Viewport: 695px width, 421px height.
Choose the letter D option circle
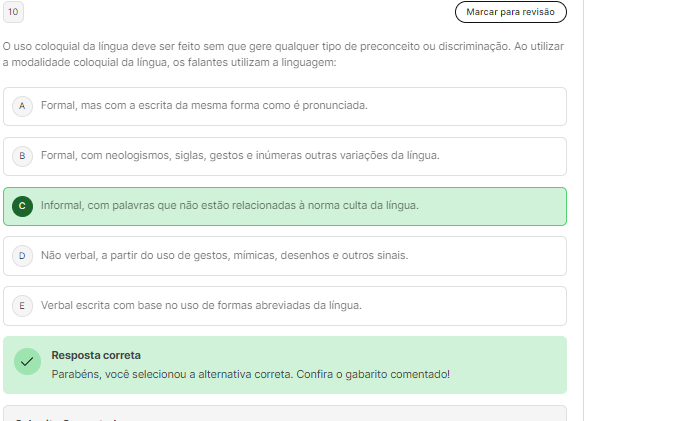pyautogui.click(x=22, y=256)
